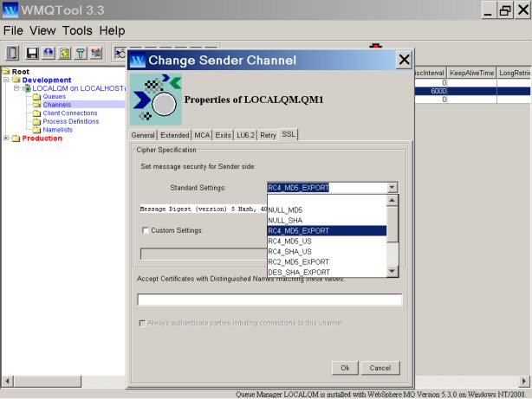Switch to the Retry tab
The height and width of the screenshot is (399, 532).
pos(268,135)
